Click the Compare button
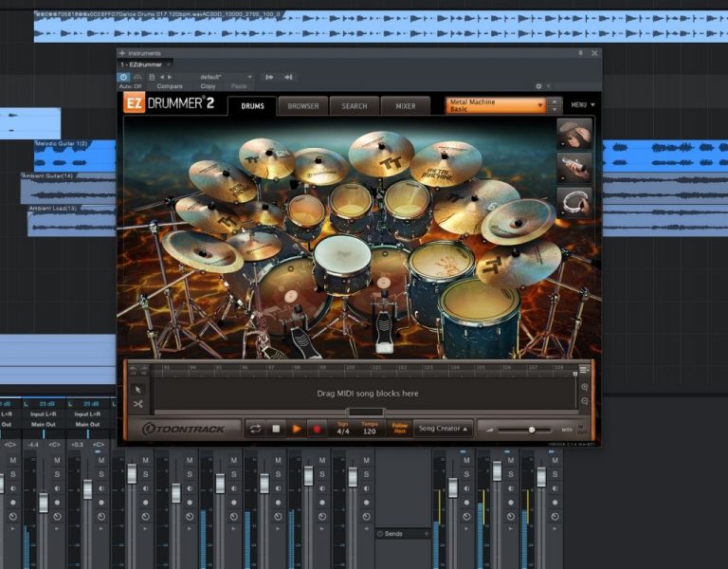 pos(170,86)
